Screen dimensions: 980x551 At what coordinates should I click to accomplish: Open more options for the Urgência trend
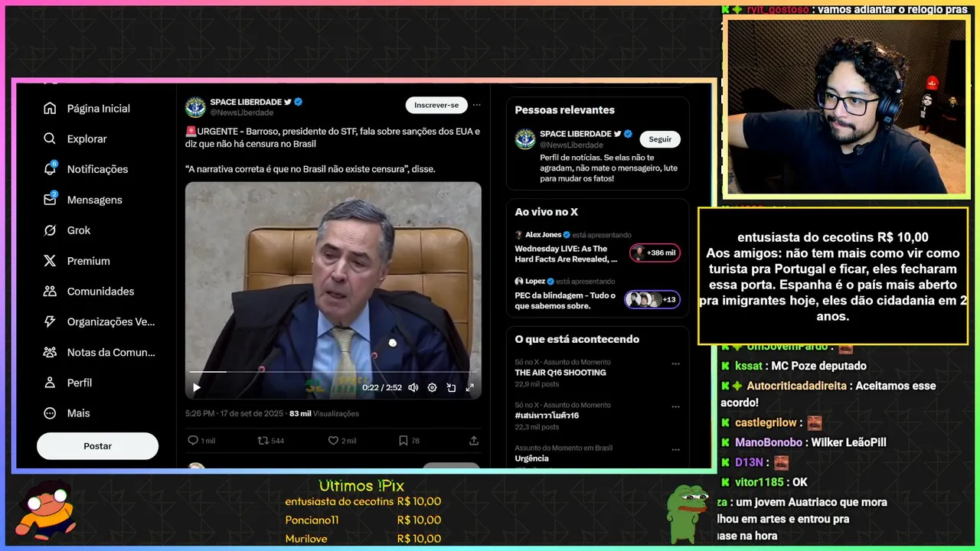click(675, 450)
